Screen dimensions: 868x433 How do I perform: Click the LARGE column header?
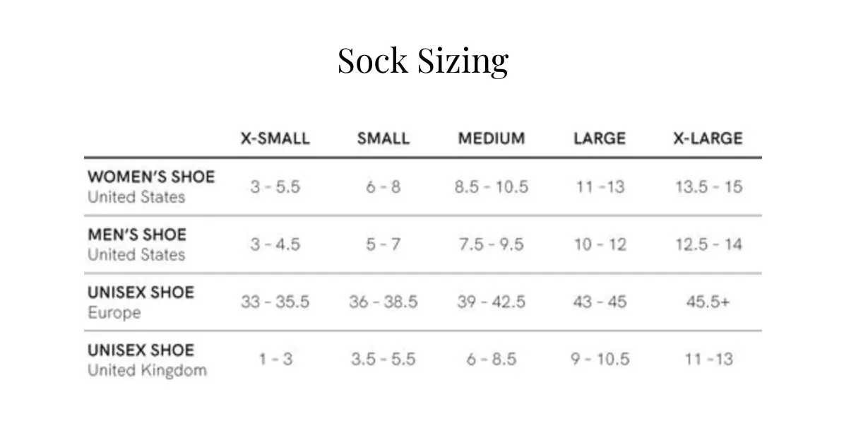tap(600, 138)
